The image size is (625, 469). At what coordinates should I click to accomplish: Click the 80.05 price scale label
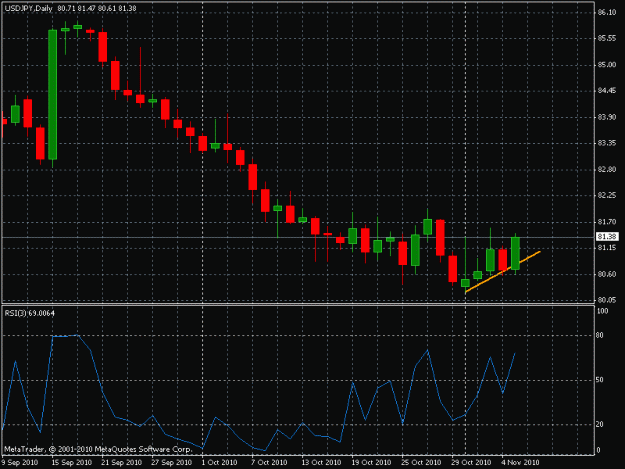point(607,300)
